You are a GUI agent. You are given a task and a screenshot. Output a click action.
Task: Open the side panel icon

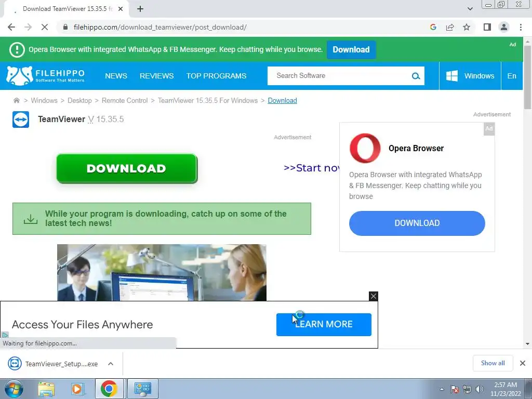coord(487,27)
